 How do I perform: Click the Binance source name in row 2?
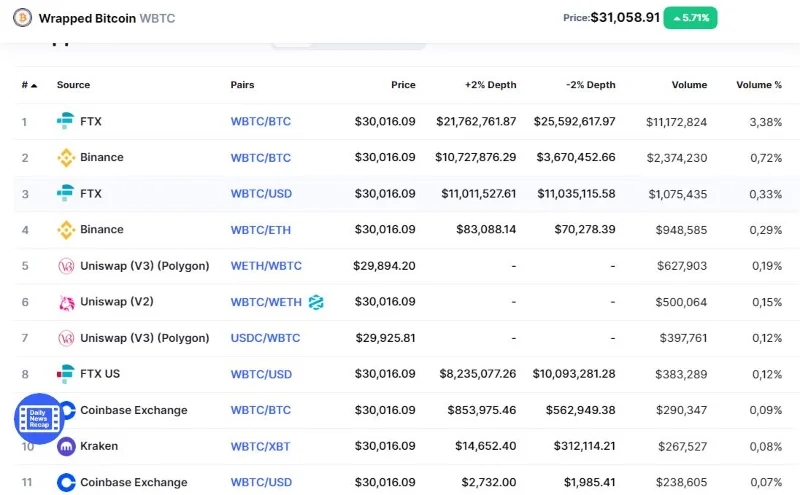102,157
